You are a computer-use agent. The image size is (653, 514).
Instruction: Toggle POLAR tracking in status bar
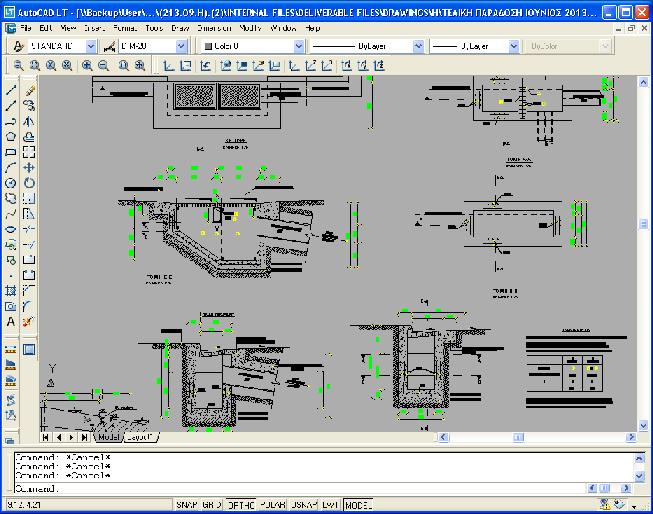point(274,505)
